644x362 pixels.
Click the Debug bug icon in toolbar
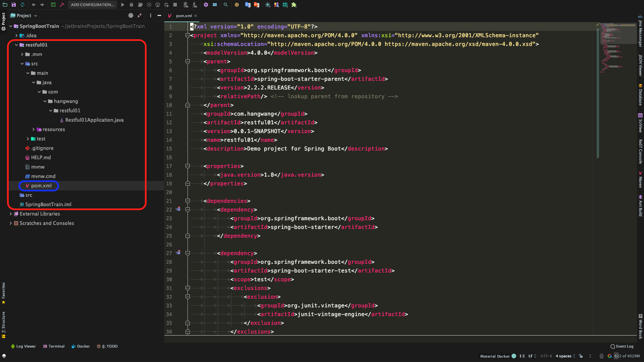pyautogui.click(x=131, y=5)
